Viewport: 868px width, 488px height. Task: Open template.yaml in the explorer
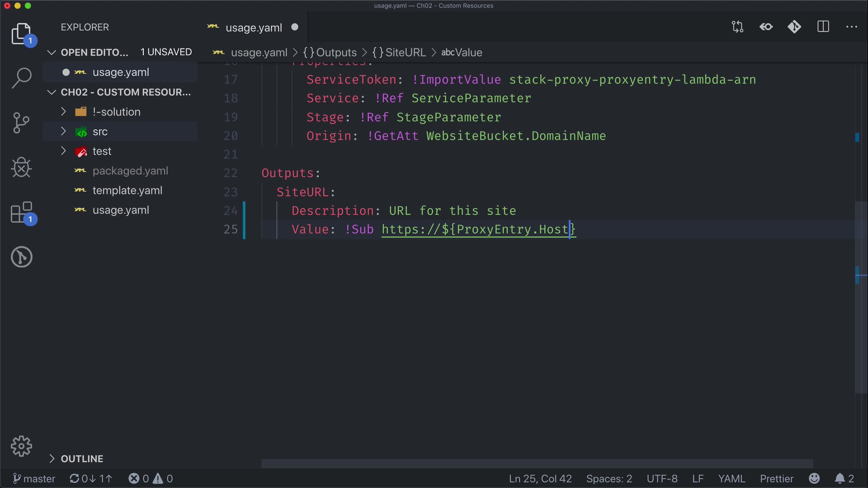(x=127, y=191)
